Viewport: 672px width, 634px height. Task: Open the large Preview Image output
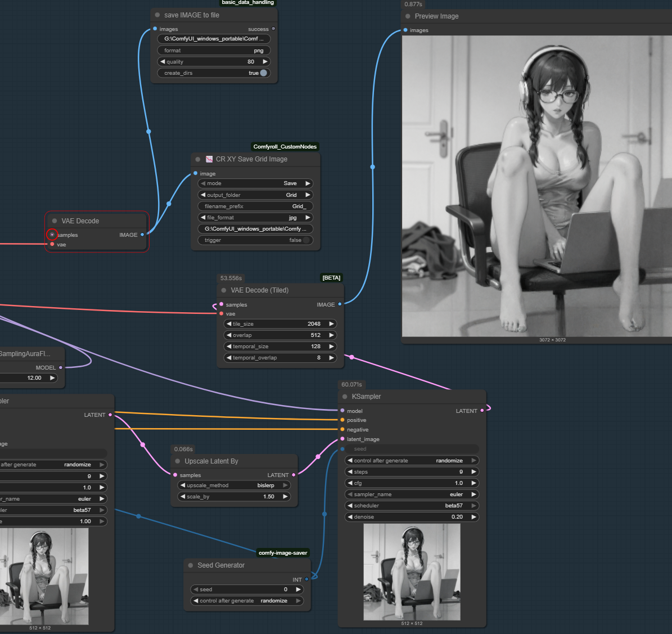[536, 186]
